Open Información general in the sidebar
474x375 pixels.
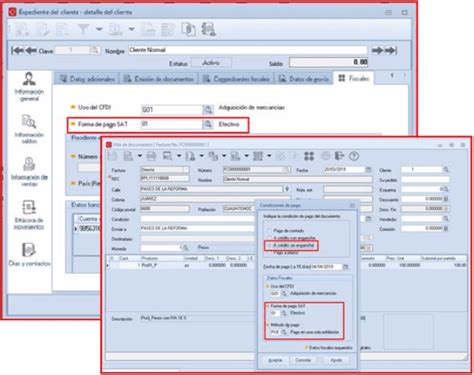click(x=29, y=86)
